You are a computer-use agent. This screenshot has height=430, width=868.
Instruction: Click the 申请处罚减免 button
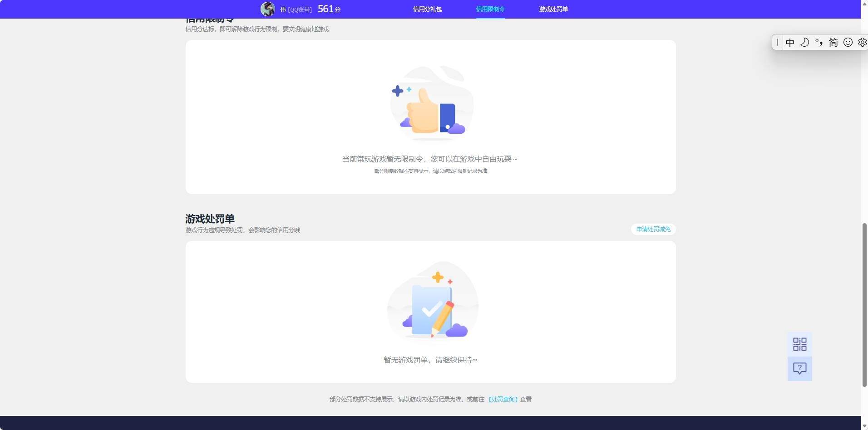[653, 229]
